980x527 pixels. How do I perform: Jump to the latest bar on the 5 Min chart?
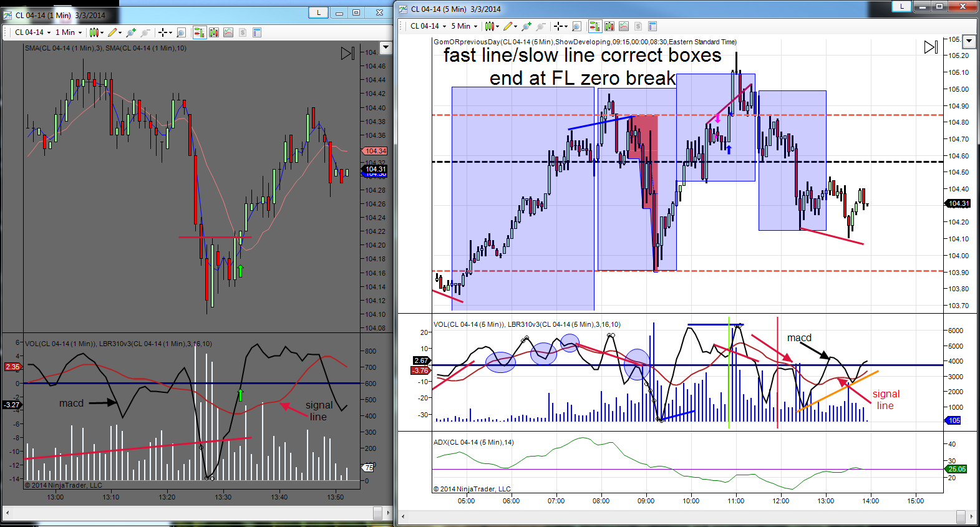[931, 47]
